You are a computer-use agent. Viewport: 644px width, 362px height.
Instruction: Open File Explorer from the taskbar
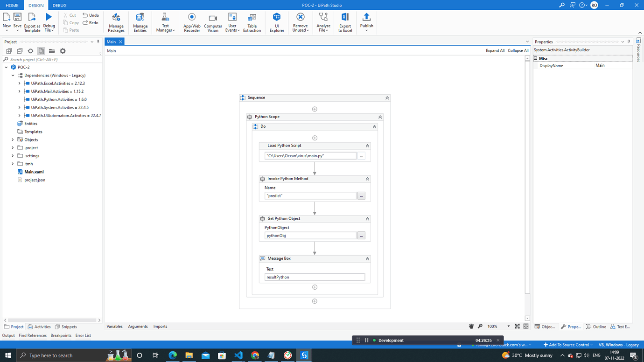pos(189,355)
